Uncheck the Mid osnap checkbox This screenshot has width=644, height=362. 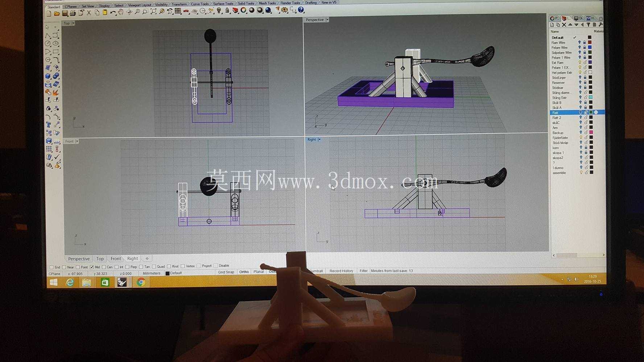pos(92,267)
